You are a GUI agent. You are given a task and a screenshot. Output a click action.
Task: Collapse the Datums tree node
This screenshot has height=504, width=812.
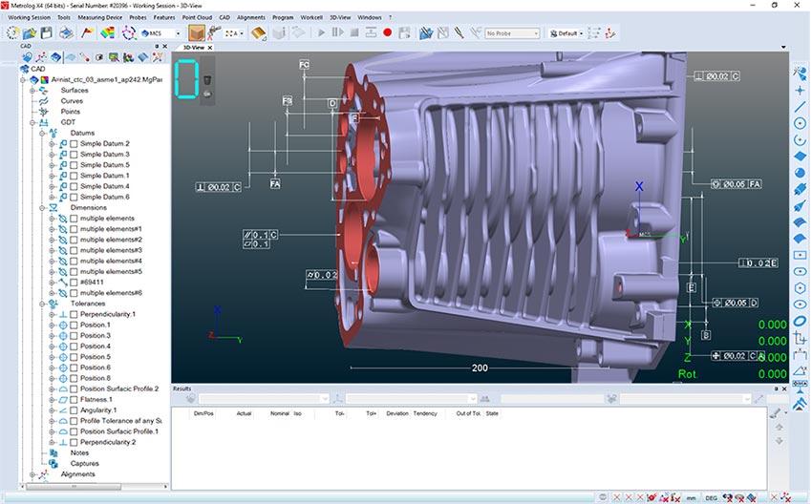click(x=43, y=133)
